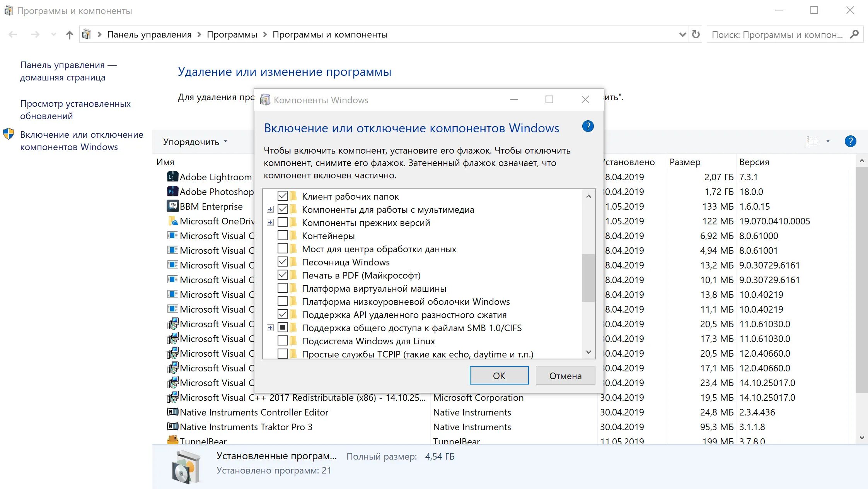Click the help icon in the programs list toolbar
The image size is (868, 489).
tap(850, 141)
